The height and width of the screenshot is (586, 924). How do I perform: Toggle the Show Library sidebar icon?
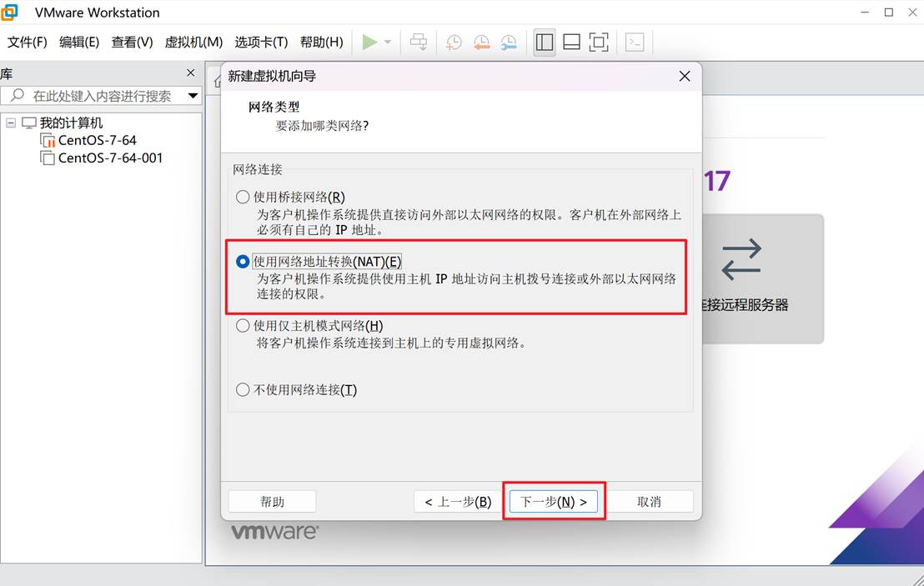[545, 42]
